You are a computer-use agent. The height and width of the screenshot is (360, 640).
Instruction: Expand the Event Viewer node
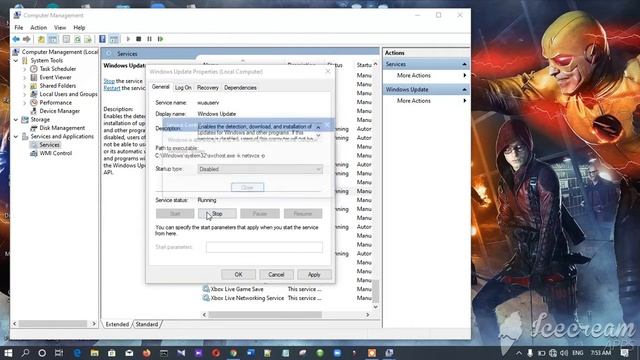(x=24, y=78)
